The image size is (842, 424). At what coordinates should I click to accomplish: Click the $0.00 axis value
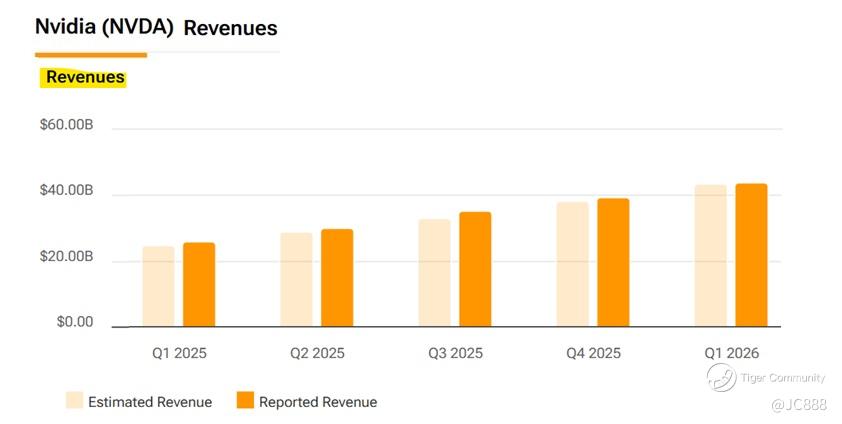(x=75, y=322)
